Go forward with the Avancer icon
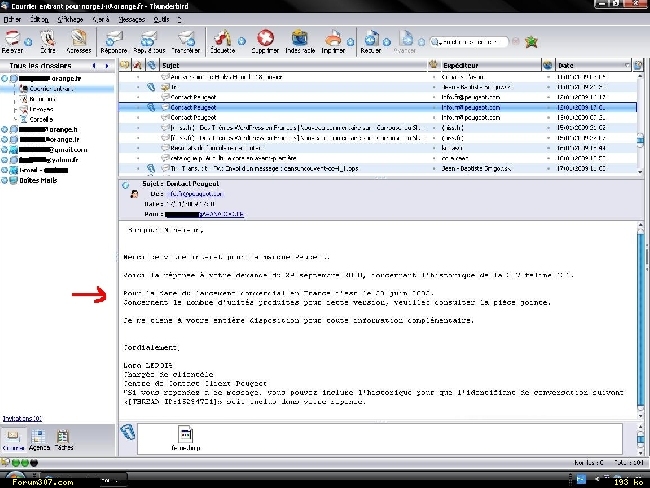The image size is (650, 488). click(405, 38)
